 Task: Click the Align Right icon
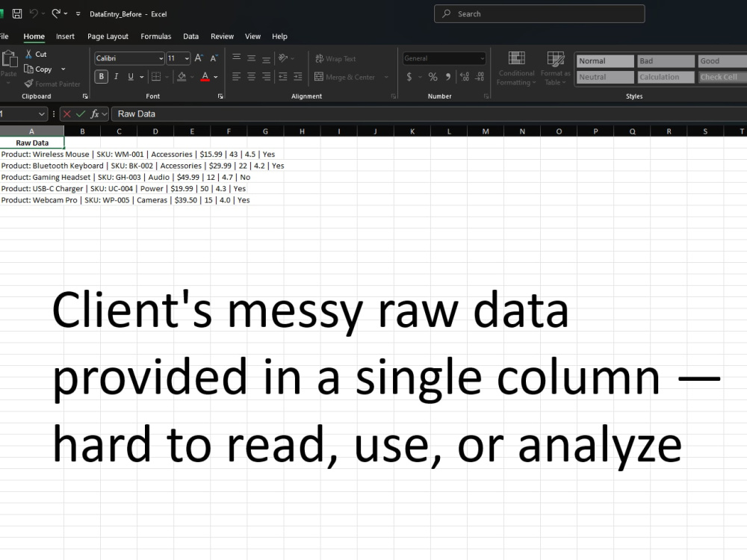[x=267, y=77]
